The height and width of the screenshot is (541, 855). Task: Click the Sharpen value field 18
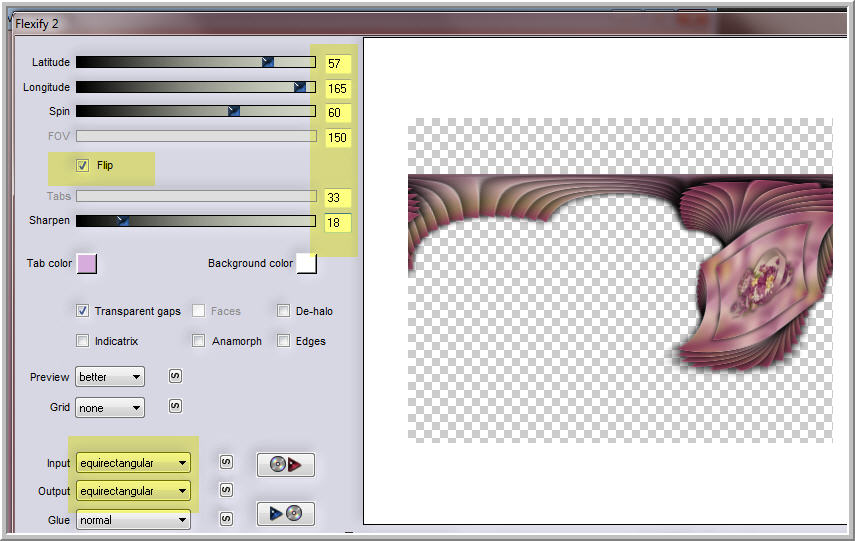tap(338, 223)
